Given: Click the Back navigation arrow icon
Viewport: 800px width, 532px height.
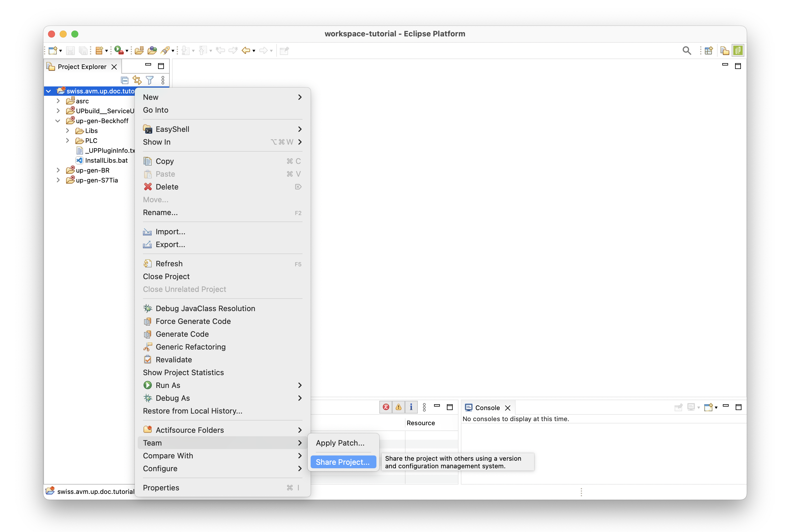Looking at the screenshot, I should (246, 51).
